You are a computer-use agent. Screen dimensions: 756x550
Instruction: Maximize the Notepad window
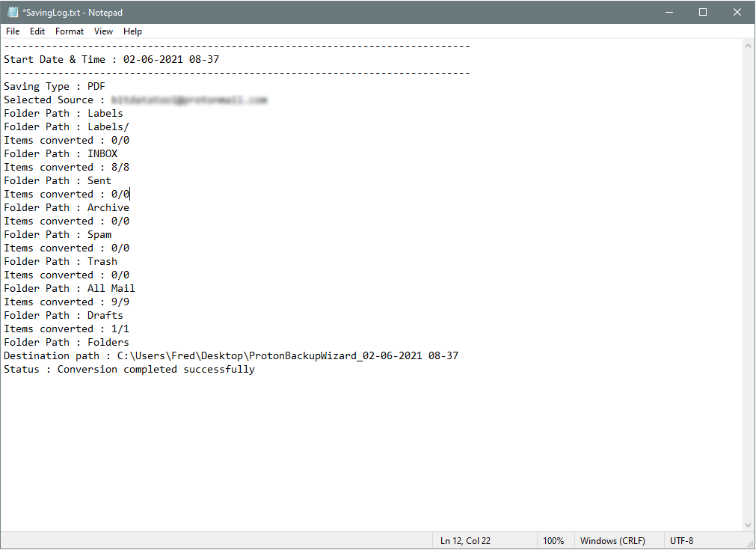pos(703,12)
